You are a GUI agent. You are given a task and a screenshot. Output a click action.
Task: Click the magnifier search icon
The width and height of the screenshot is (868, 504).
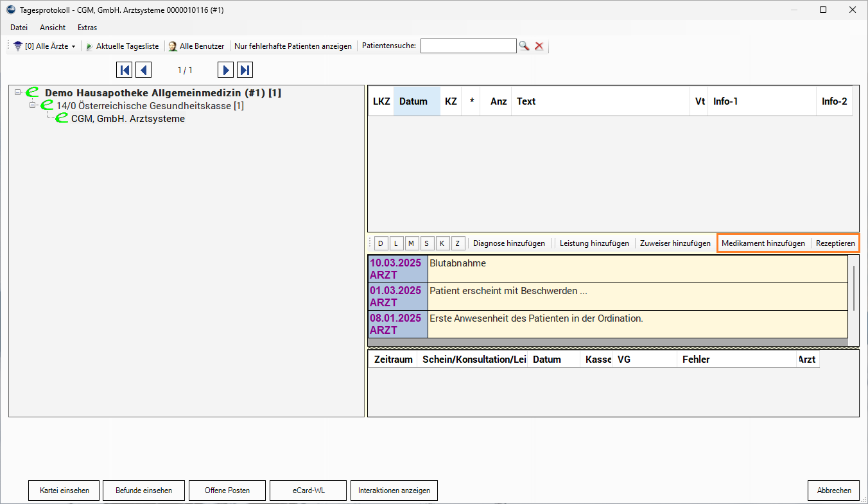[x=525, y=46]
